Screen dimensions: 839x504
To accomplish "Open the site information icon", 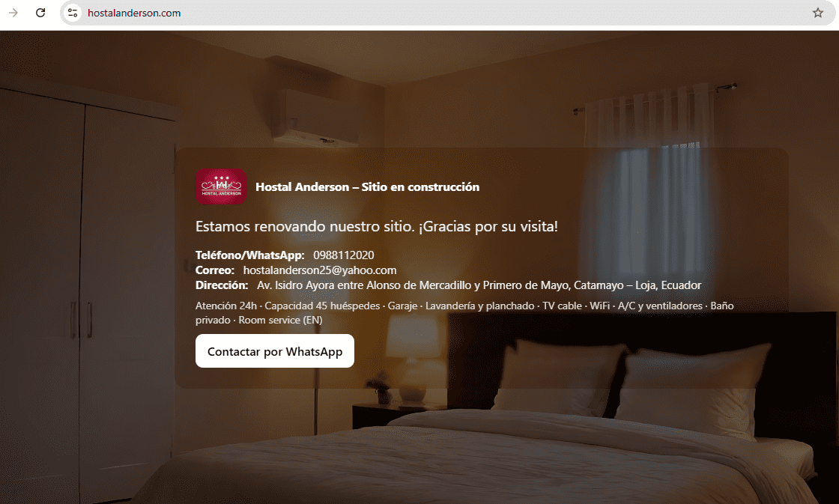I will pyautogui.click(x=73, y=13).
